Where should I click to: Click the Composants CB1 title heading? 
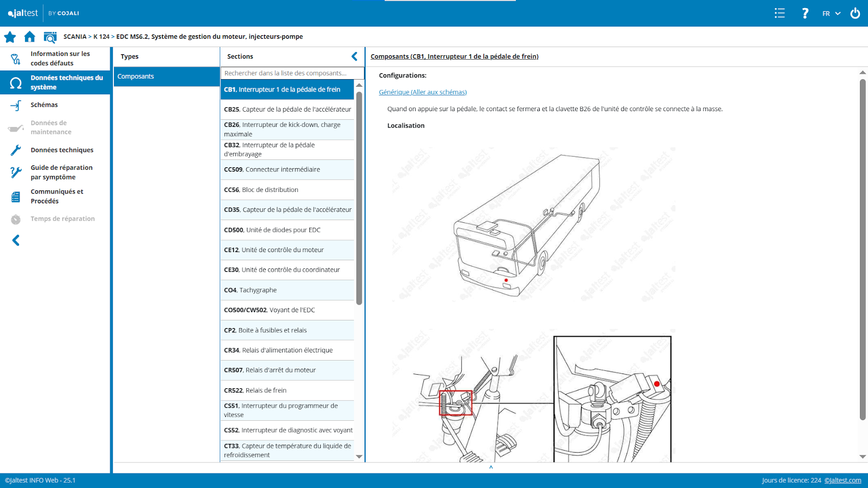(455, 56)
